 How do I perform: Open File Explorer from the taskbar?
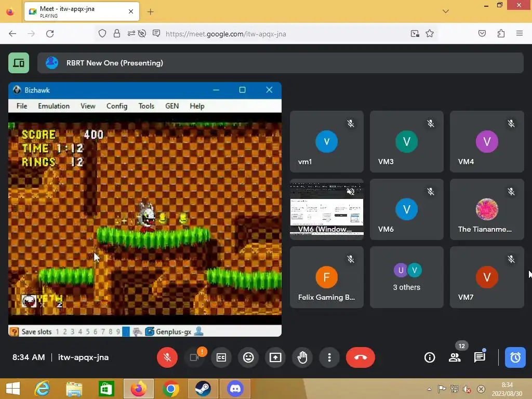pyautogui.click(x=74, y=389)
